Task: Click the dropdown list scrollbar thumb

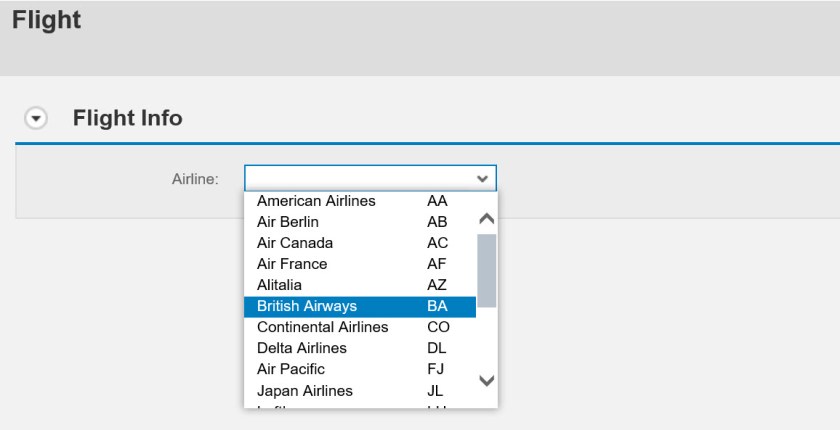Action: tap(487, 270)
